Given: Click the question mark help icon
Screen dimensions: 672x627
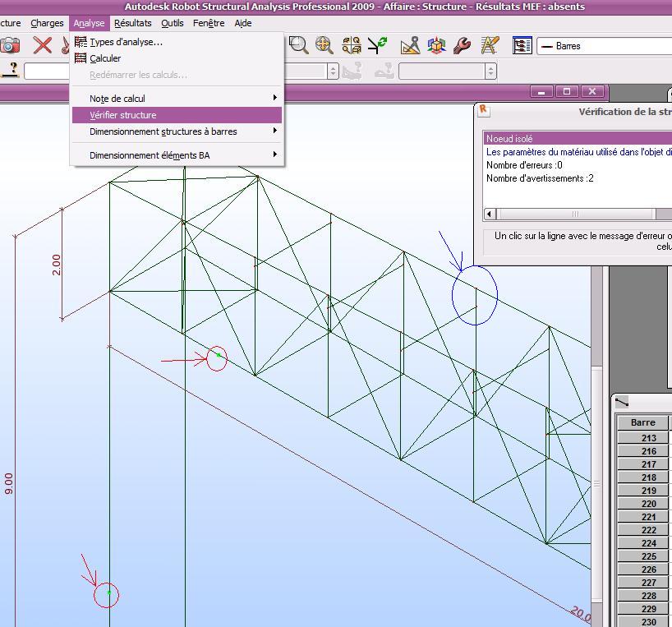Looking at the screenshot, I should [12, 71].
